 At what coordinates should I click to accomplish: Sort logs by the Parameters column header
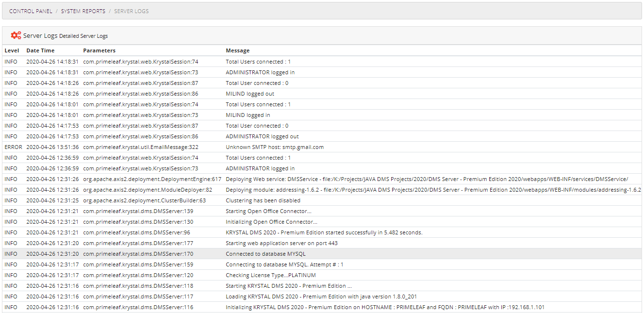click(x=99, y=50)
